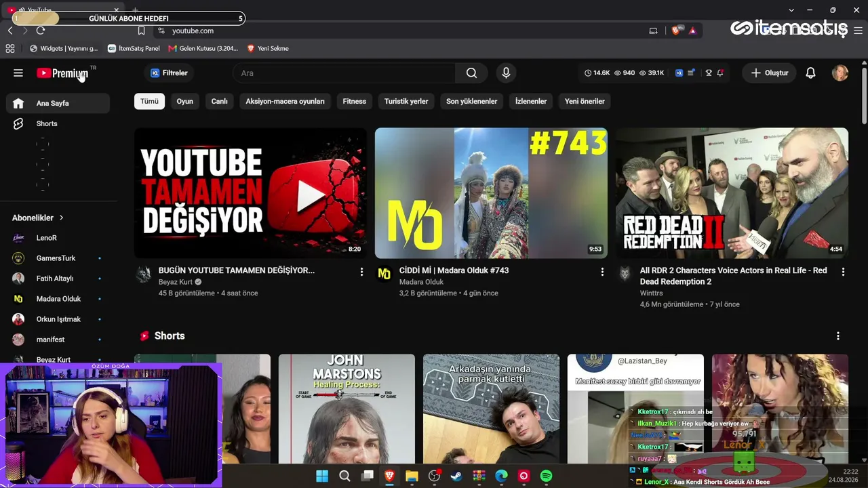Open the İtemSatış Panel bookmark
Viewport: 868px width, 488px height.
coord(134,49)
